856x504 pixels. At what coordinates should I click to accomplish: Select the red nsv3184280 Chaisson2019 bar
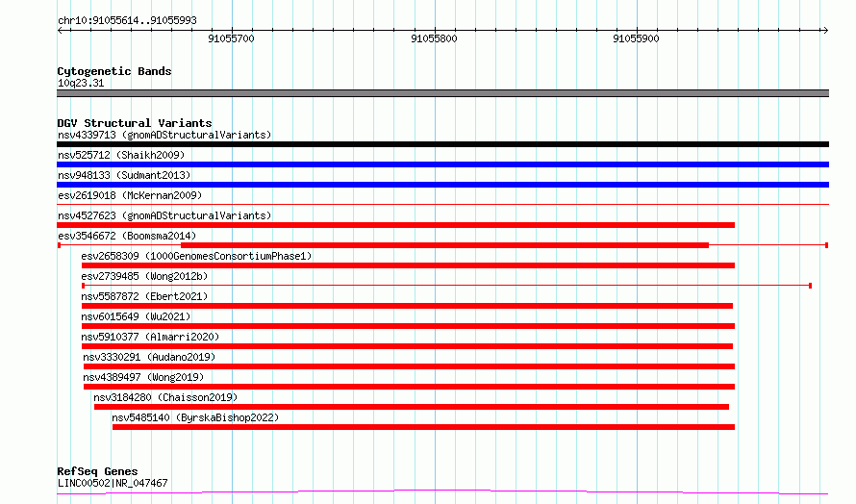[412, 407]
